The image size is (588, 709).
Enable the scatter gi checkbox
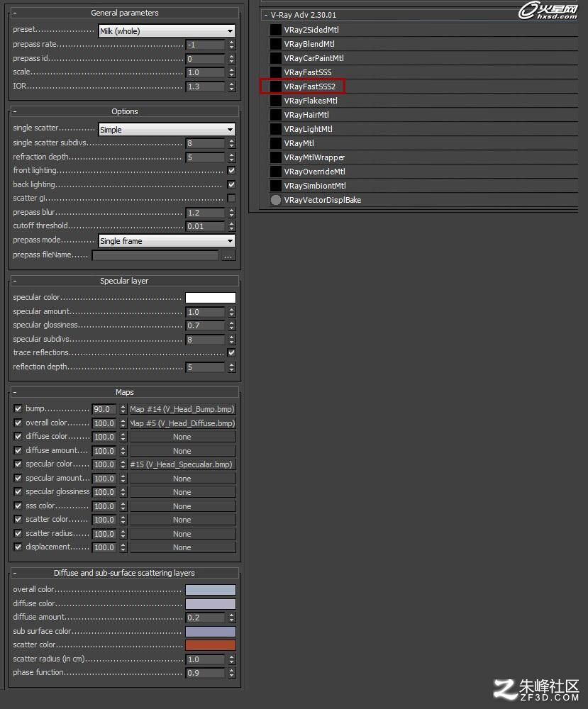click(231, 198)
